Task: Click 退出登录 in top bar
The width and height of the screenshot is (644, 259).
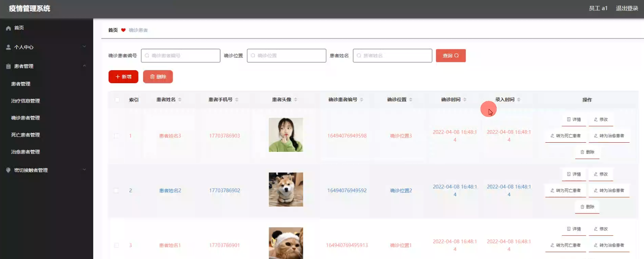Action: click(x=627, y=8)
